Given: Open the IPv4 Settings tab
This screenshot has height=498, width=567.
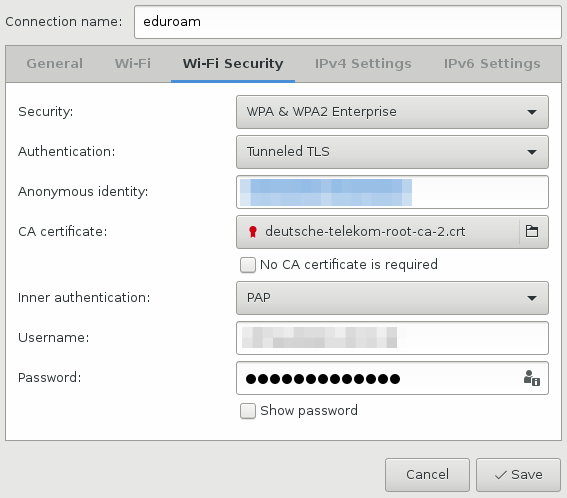Looking at the screenshot, I should tap(363, 64).
